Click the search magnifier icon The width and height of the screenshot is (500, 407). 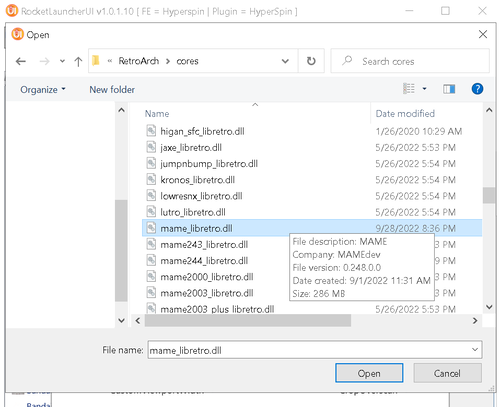(347, 61)
